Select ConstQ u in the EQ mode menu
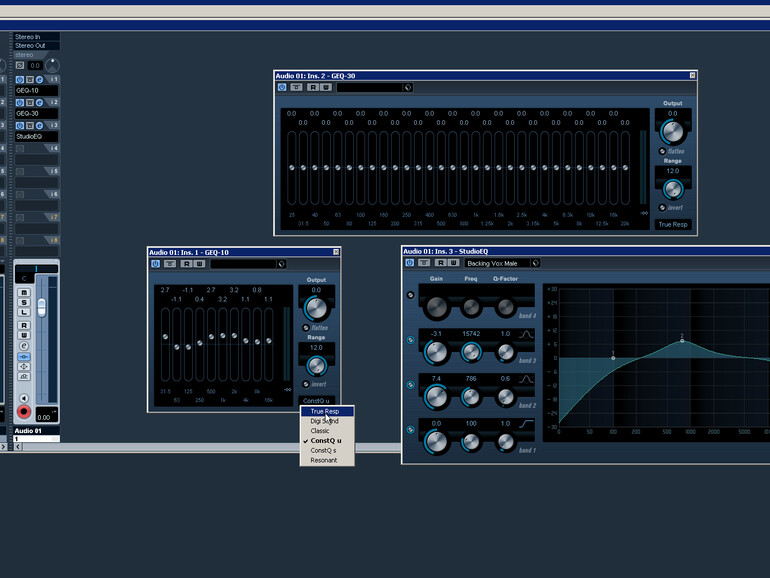Screen dimensions: 770x578 click(327, 440)
